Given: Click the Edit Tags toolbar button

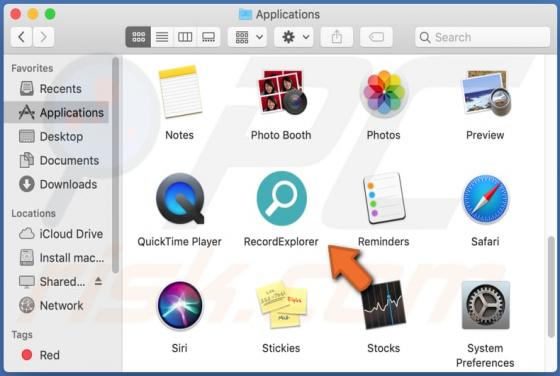Looking at the screenshot, I should [376, 37].
